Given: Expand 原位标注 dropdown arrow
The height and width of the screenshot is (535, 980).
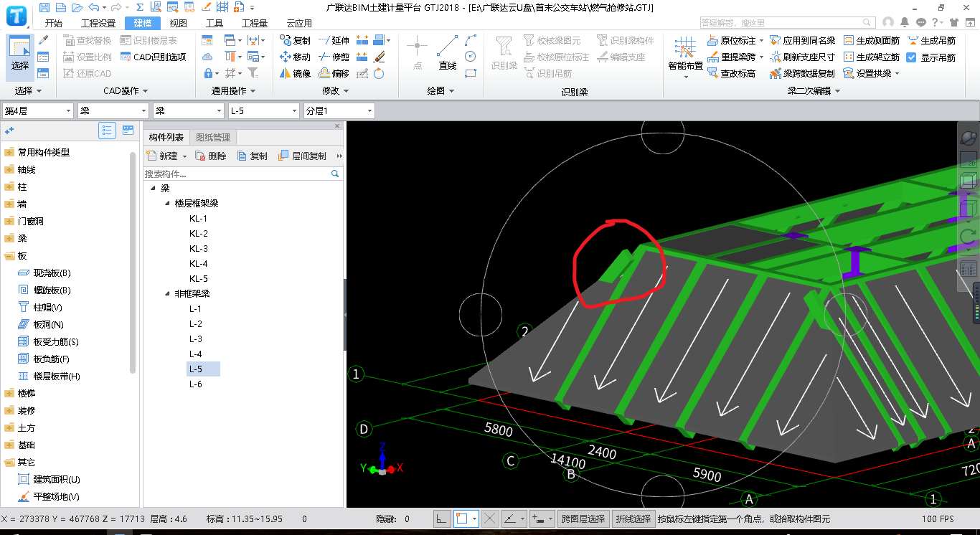Looking at the screenshot, I should coord(761,41).
